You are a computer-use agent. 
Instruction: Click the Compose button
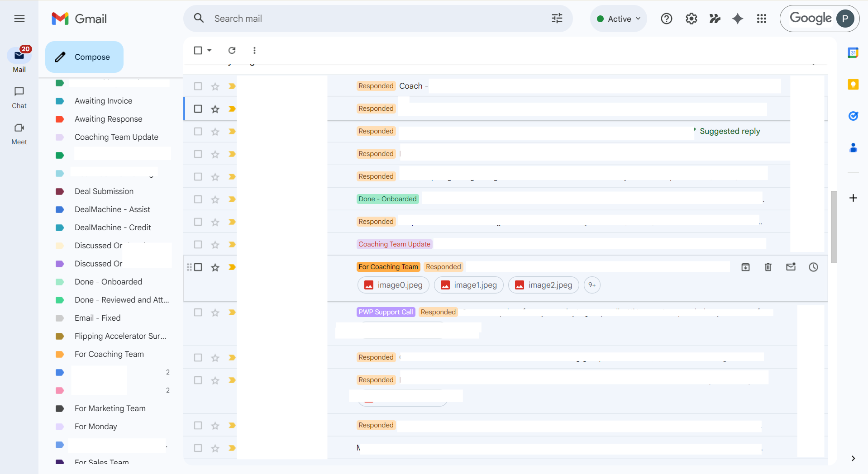click(84, 57)
